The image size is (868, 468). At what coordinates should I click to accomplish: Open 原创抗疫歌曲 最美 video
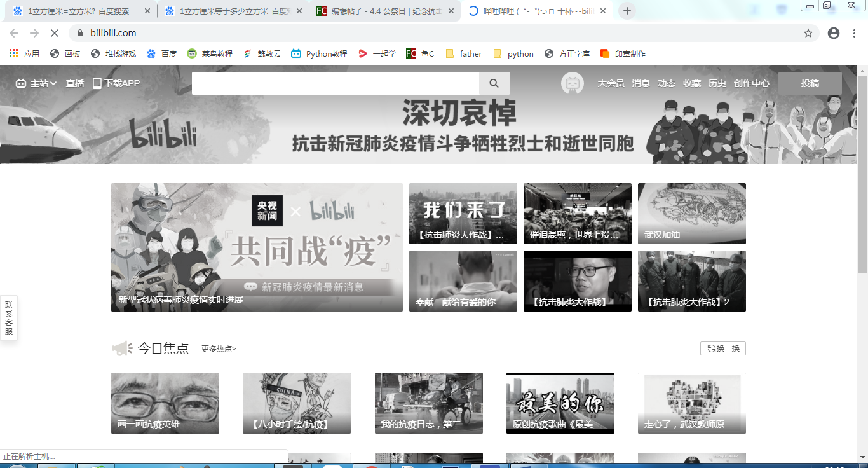point(560,403)
